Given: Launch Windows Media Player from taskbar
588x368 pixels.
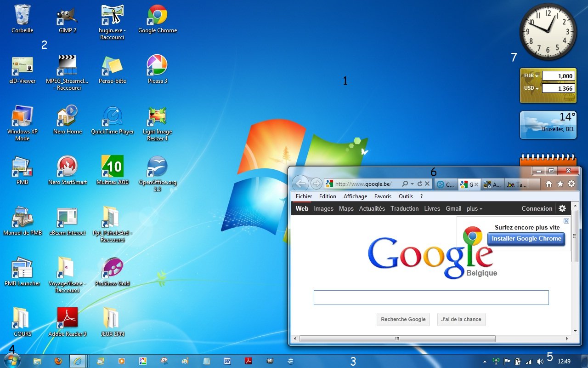Looking at the screenshot, I should 121,361.
